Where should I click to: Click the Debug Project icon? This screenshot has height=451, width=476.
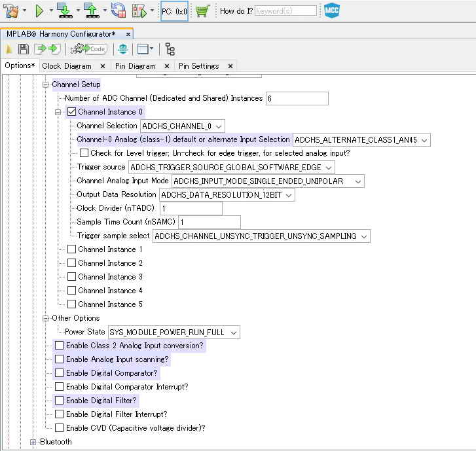(139, 11)
